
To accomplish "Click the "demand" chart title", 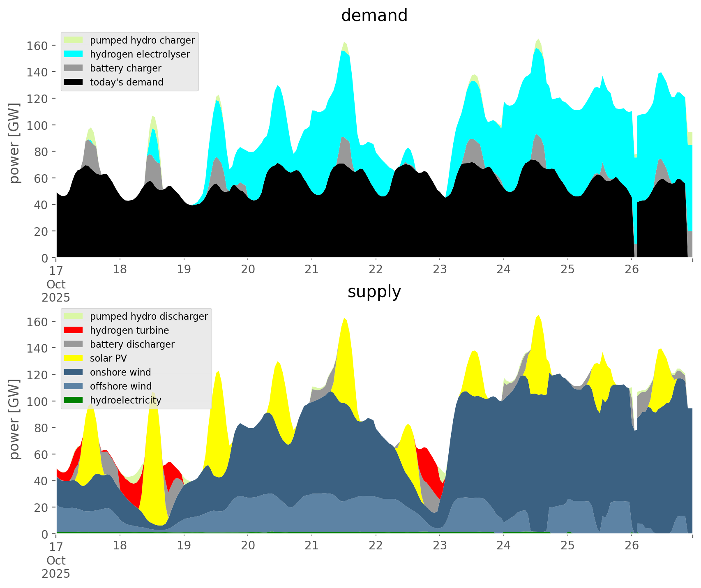I will click(374, 16).
